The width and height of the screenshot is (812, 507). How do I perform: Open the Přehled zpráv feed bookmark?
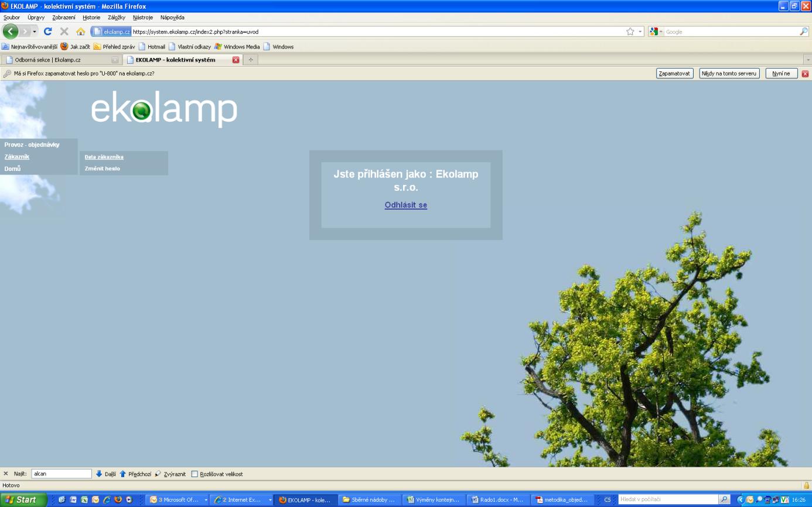(114, 46)
